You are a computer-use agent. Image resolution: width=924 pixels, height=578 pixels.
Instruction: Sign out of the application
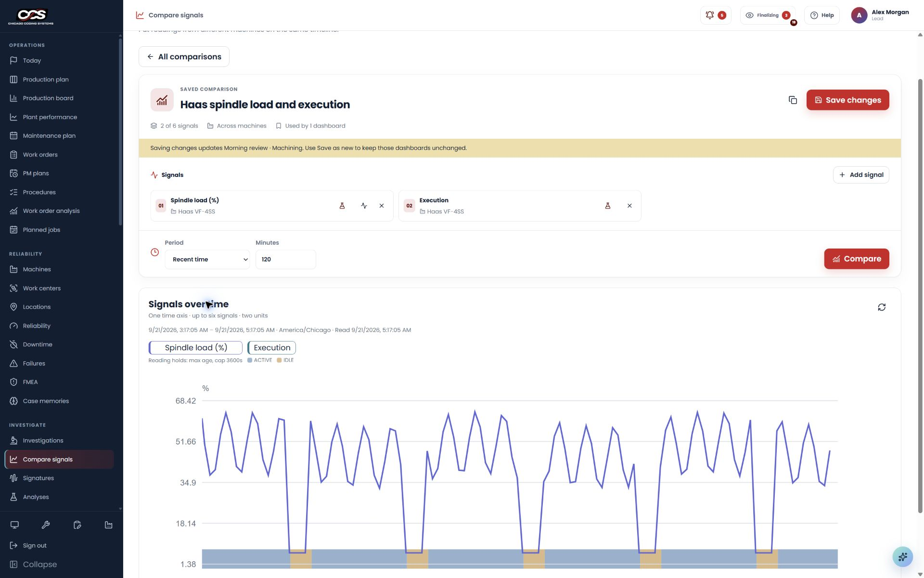coord(28,546)
